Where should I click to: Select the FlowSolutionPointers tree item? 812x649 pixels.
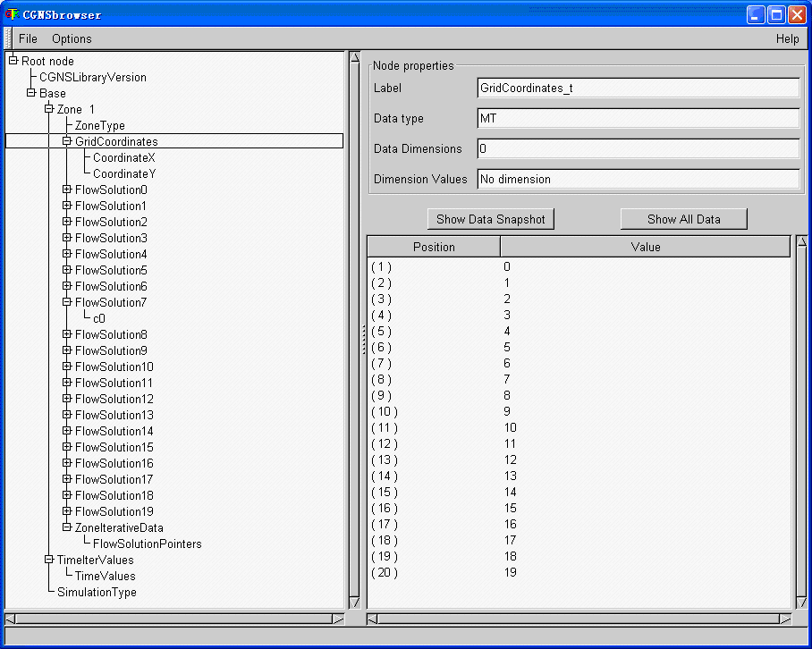click(147, 544)
